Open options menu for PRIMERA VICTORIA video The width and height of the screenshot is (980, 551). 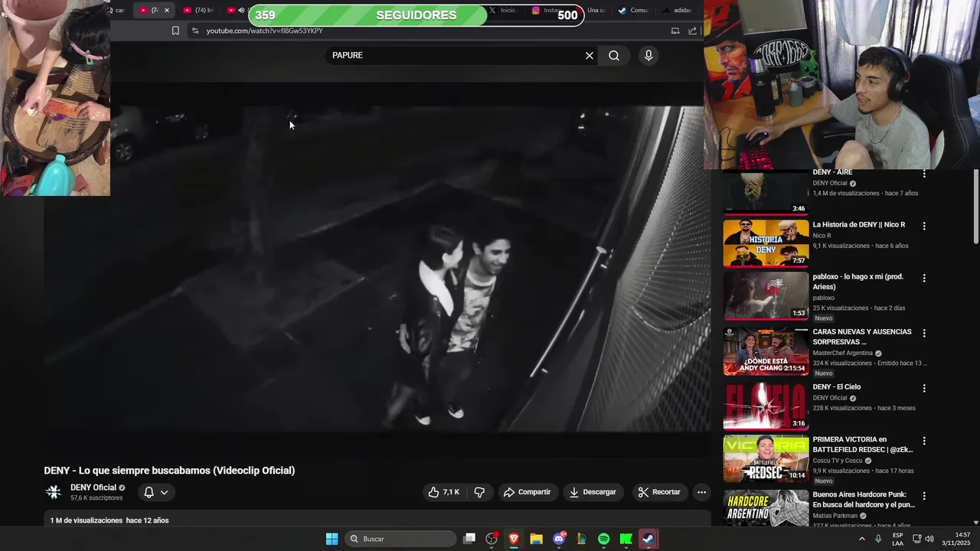(924, 442)
